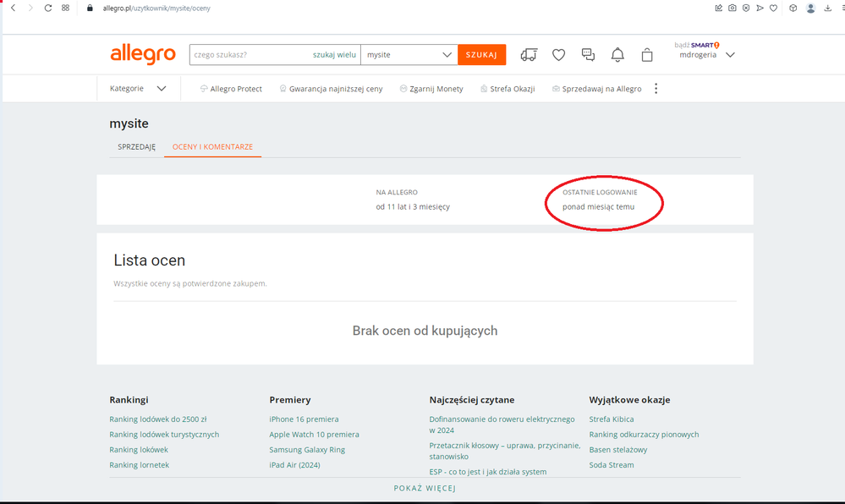Open 'Dofinansowanie do roweru elektrycznego' article link
Viewport: 845px width, 504px height.
(x=502, y=425)
